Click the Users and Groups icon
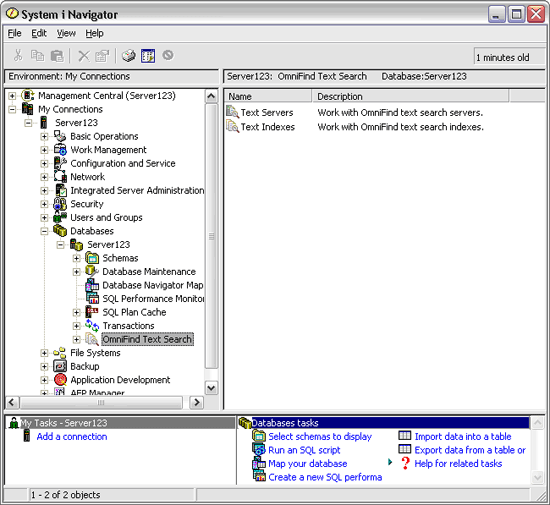The height and width of the screenshot is (505, 550). coord(60,217)
